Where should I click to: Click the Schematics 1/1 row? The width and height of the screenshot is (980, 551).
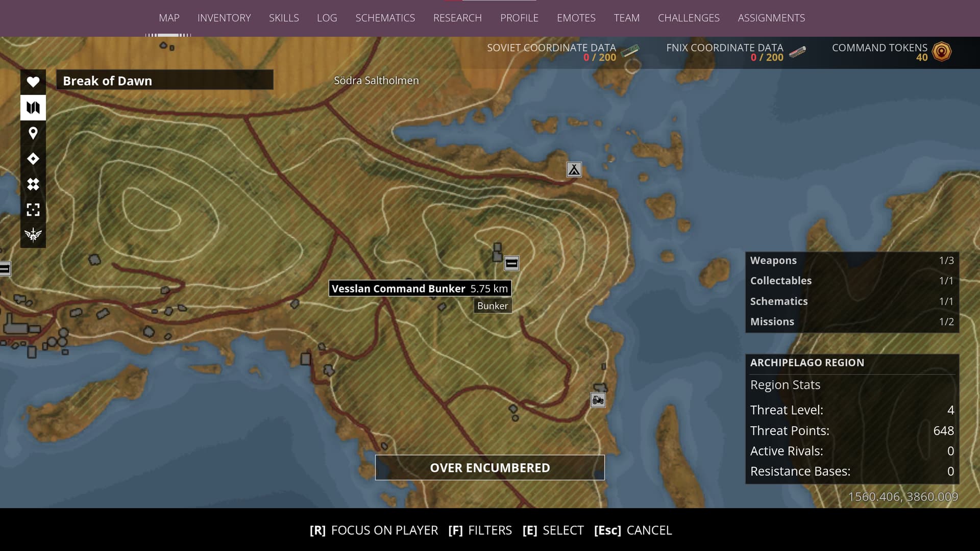click(852, 302)
